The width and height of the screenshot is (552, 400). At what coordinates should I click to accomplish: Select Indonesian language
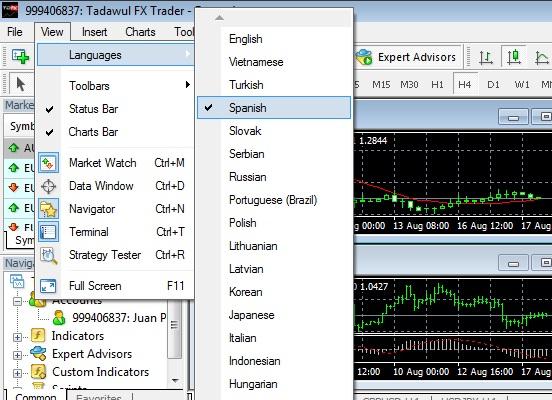[274, 361]
